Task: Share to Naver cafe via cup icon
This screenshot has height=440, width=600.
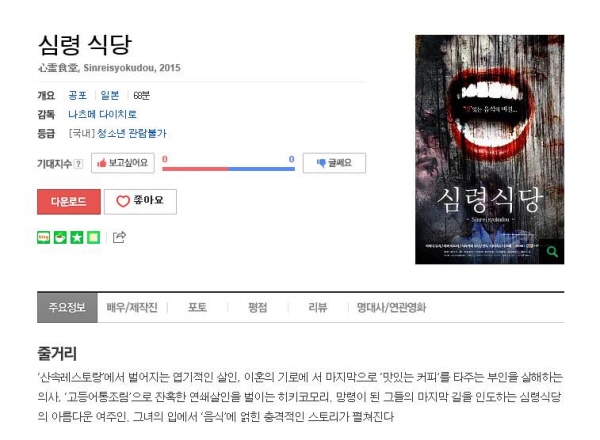Action: pyautogui.click(x=60, y=238)
